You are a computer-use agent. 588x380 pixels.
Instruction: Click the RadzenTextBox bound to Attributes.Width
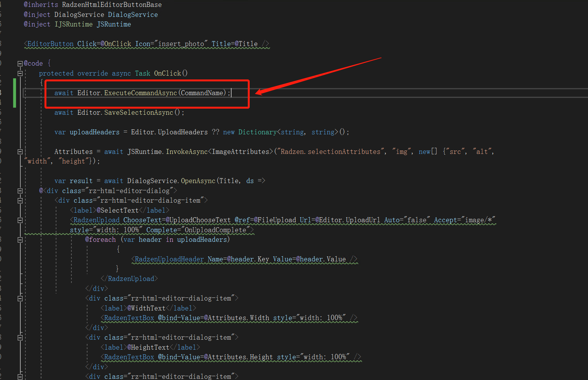[x=128, y=317]
